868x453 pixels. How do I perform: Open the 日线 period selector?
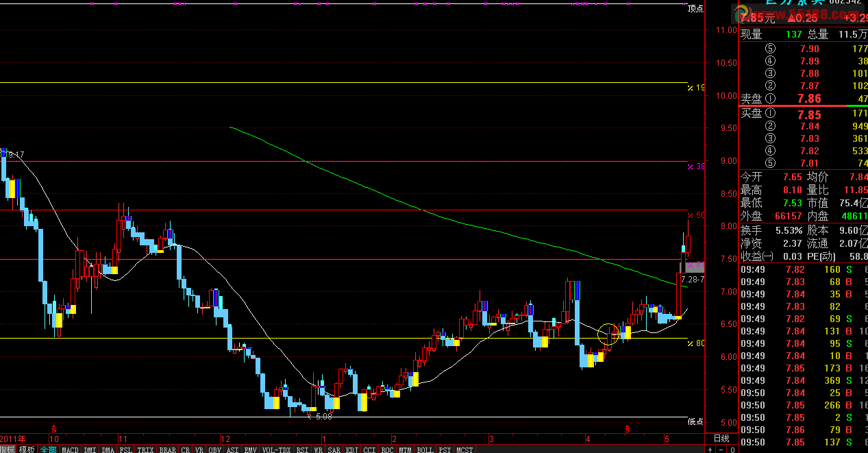tap(721, 438)
